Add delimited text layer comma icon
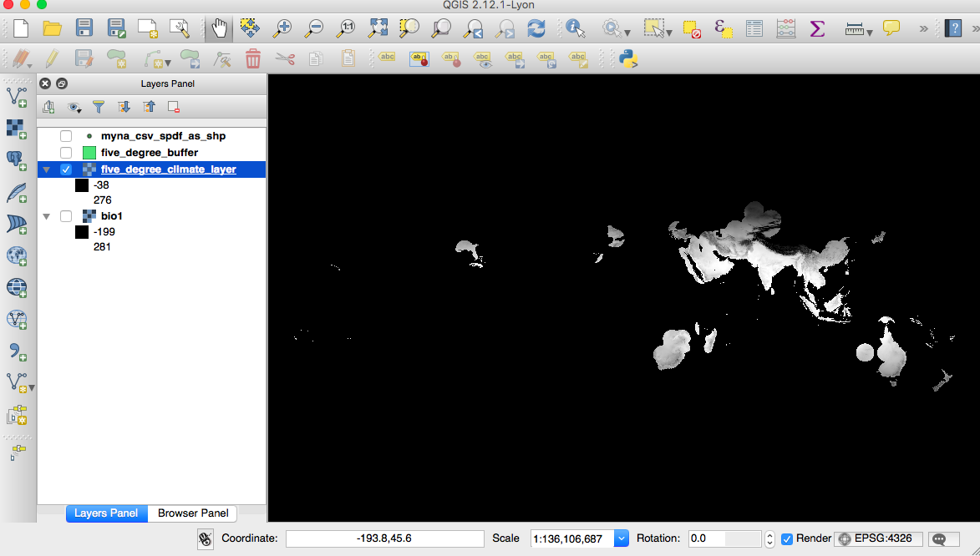The image size is (980, 556). [x=17, y=351]
